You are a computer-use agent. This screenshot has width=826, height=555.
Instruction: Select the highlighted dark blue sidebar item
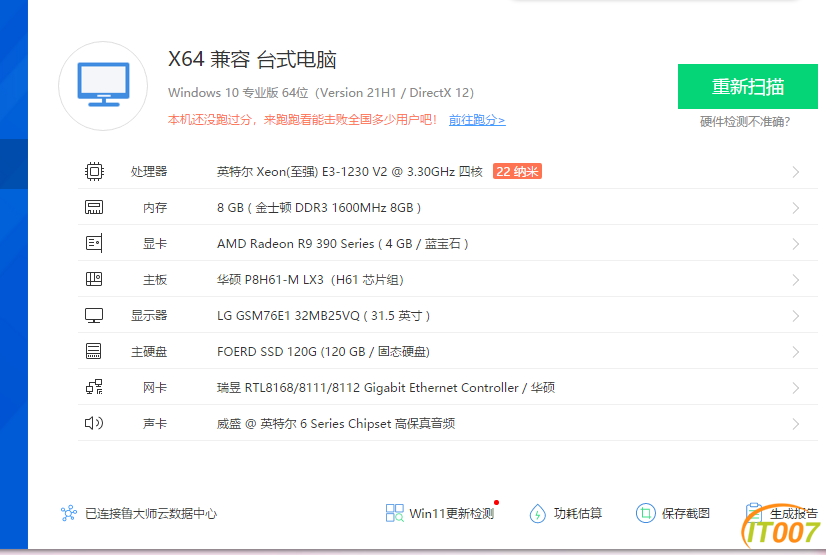pyautogui.click(x=14, y=164)
